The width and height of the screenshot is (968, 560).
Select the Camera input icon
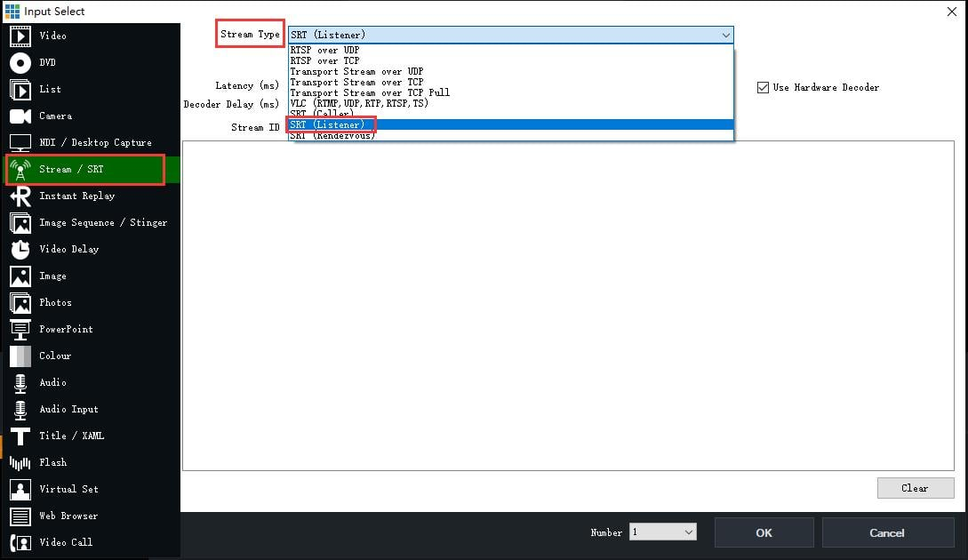tap(20, 116)
